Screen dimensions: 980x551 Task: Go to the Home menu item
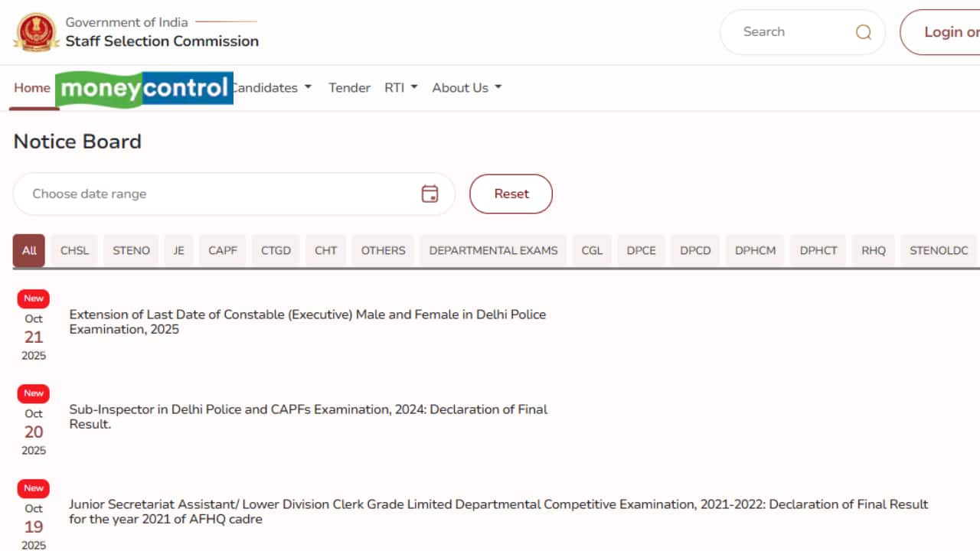click(32, 87)
